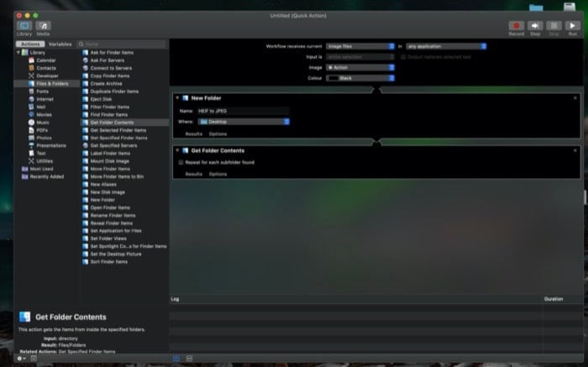This screenshot has height=367, width=588.
Task: Toggle Output replaces selected text checkbox
Action: pos(403,57)
